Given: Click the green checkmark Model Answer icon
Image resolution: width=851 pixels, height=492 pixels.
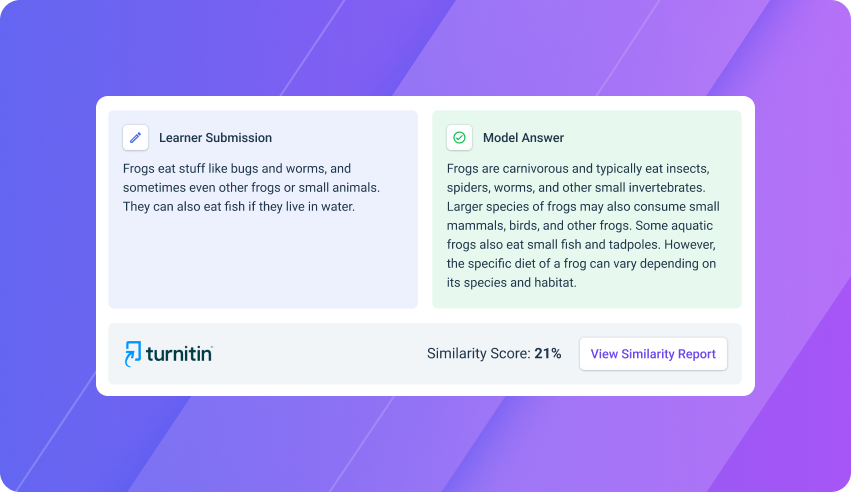Looking at the screenshot, I should pos(459,137).
